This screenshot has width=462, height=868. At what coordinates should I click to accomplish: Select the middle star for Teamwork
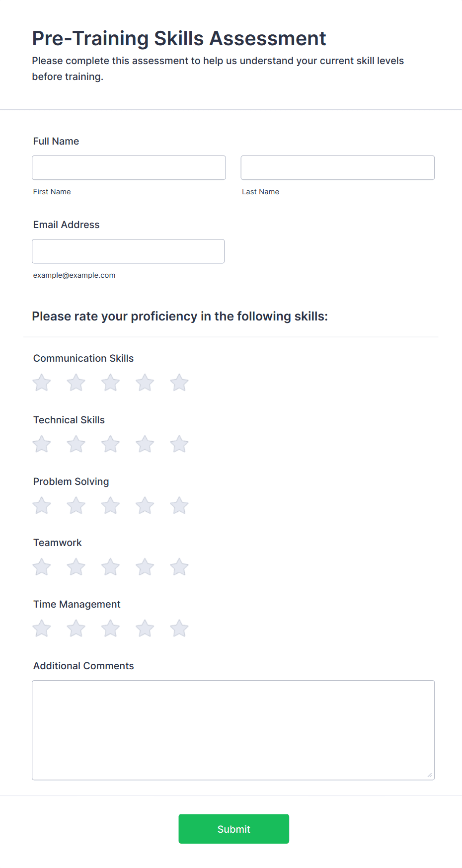coord(110,566)
